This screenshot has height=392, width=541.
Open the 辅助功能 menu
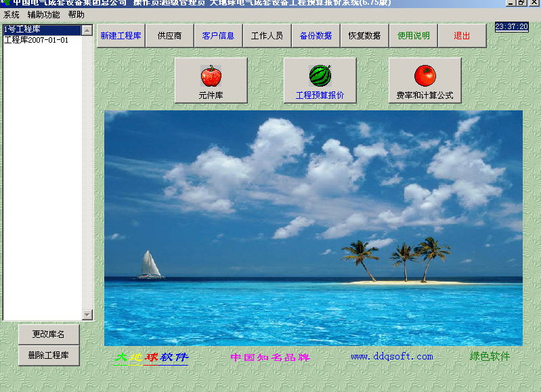pos(43,15)
